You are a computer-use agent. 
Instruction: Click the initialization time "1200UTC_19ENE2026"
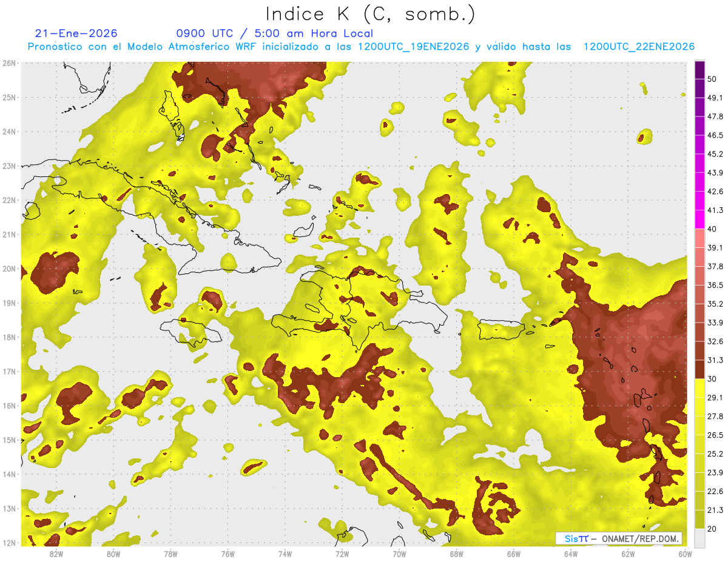tap(414, 47)
